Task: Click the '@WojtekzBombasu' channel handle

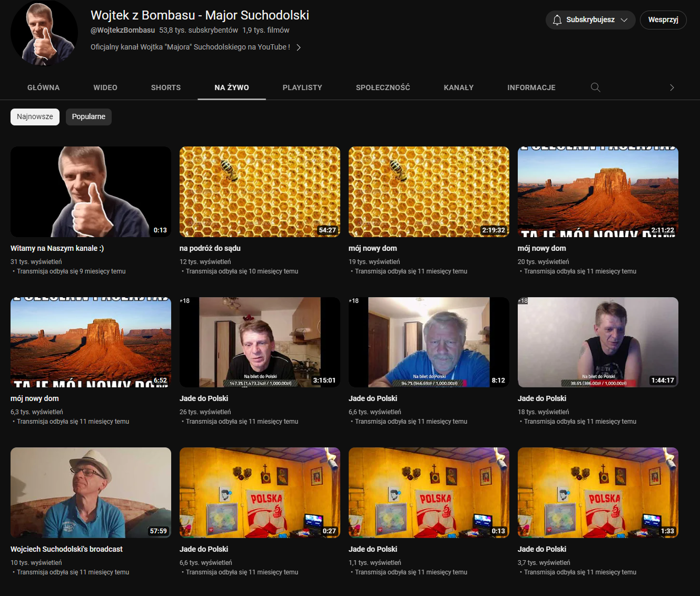Action: pos(123,30)
